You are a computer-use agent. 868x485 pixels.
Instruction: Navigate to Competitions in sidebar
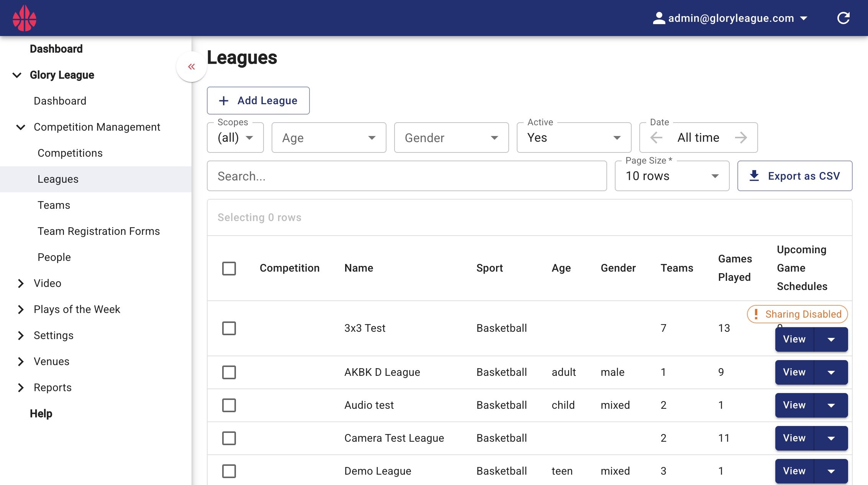click(70, 153)
